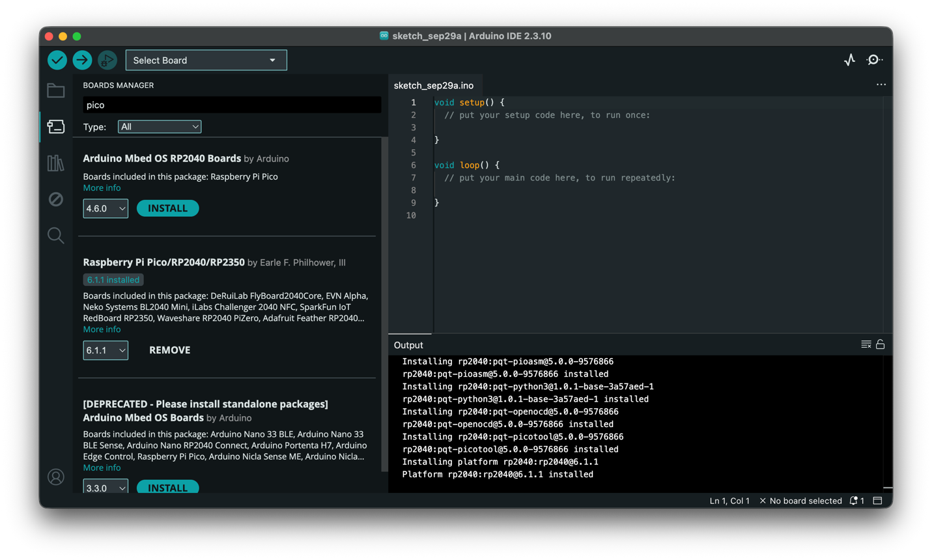Viewport: 932px width, 560px height.
Task: Open the Select Board dropdown
Action: tap(206, 60)
